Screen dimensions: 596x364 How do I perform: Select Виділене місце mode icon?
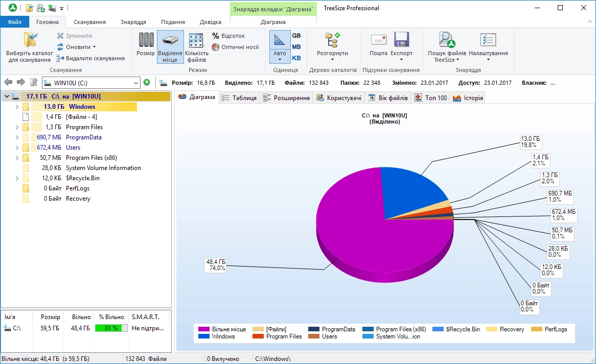pyautogui.click(x=170, y=41)
